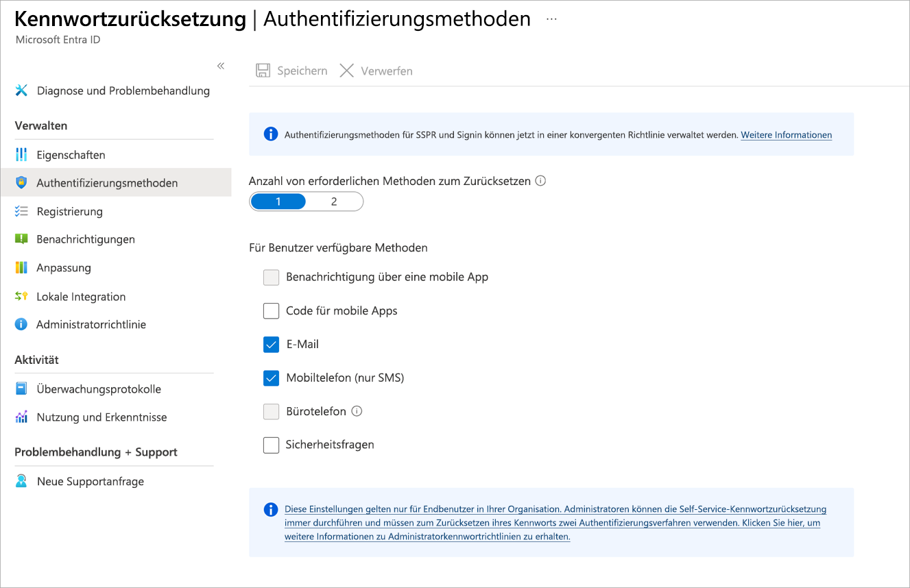Image resolution: width=910 pixels, height=588 pixels.
Task: Select 1 required method option
Action: [278, 201]
